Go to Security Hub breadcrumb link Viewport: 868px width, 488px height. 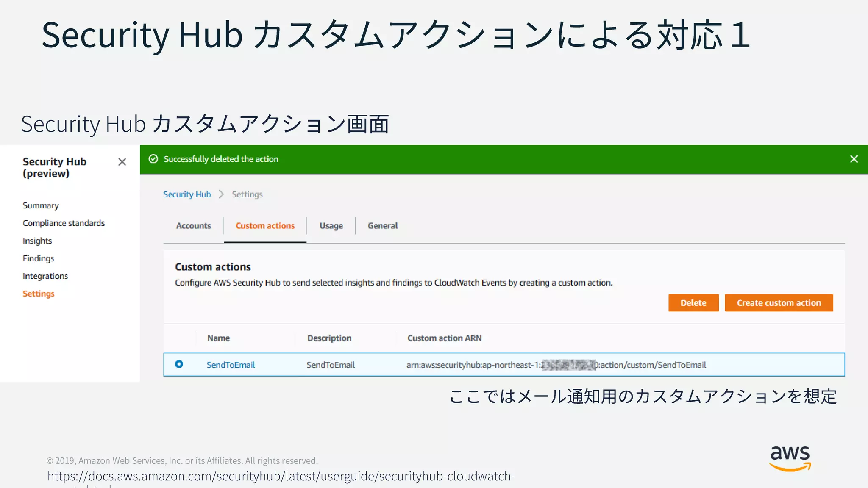pyautogui.click(x=187, y=194)
